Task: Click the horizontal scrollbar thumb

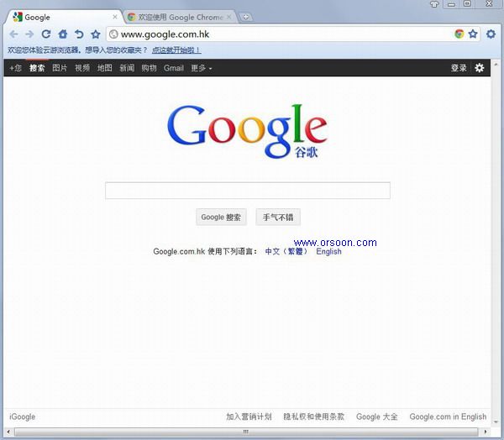Action: coord(246,432)
